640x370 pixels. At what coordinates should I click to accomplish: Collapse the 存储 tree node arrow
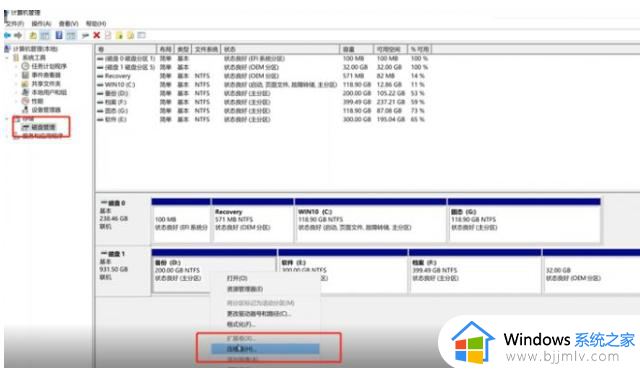point(7,119)
